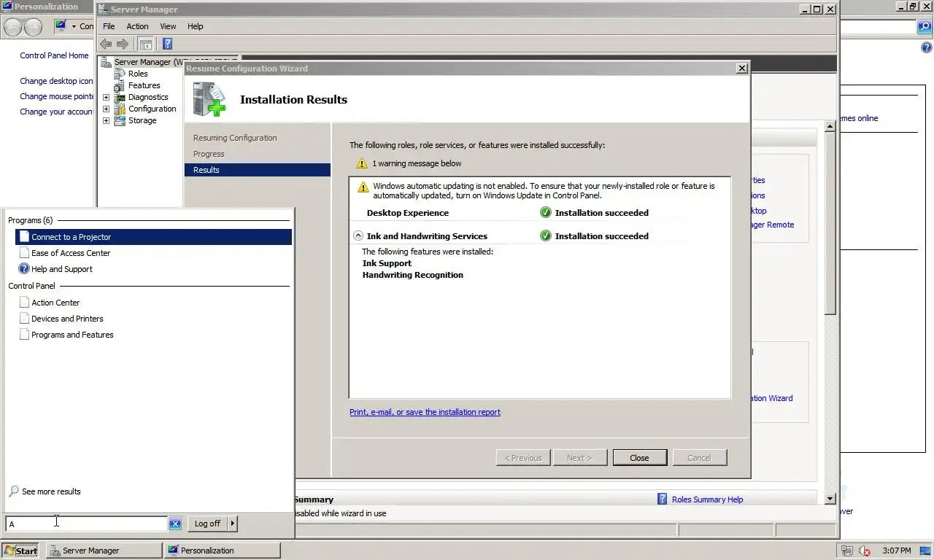Expand the Configuration tree node
934x560 pixels.
(x=106, y=109)
